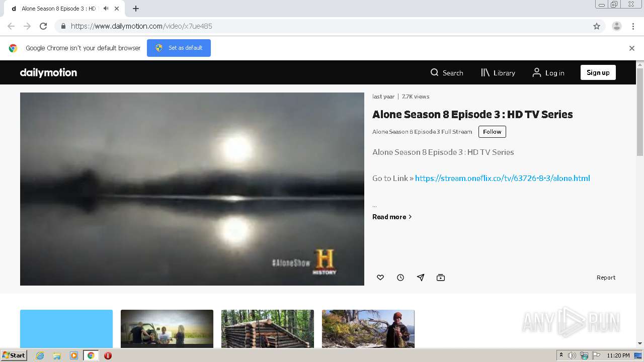This screenshot has height=362, width=644.
Task: Click the Log in user icon
Action: coord(537,72)
